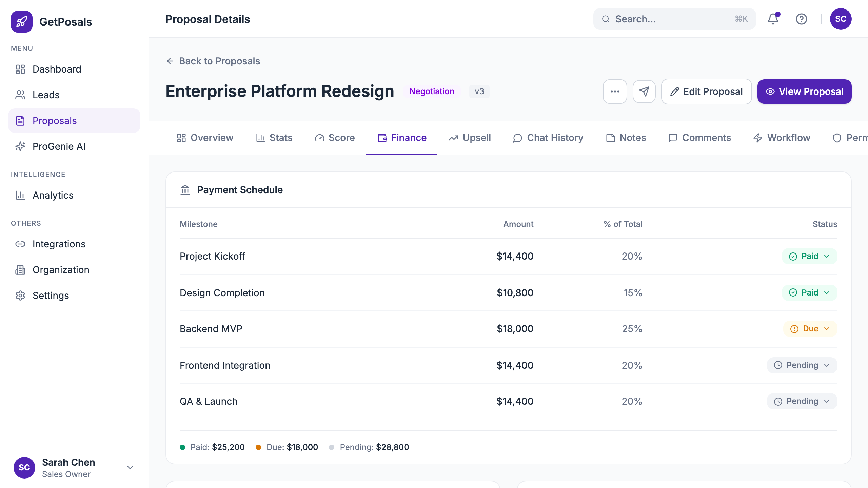The height and width of the screenshot is (488, 868).
Task: Click the ProGenie AI sparkle icon
Action: 20,146
